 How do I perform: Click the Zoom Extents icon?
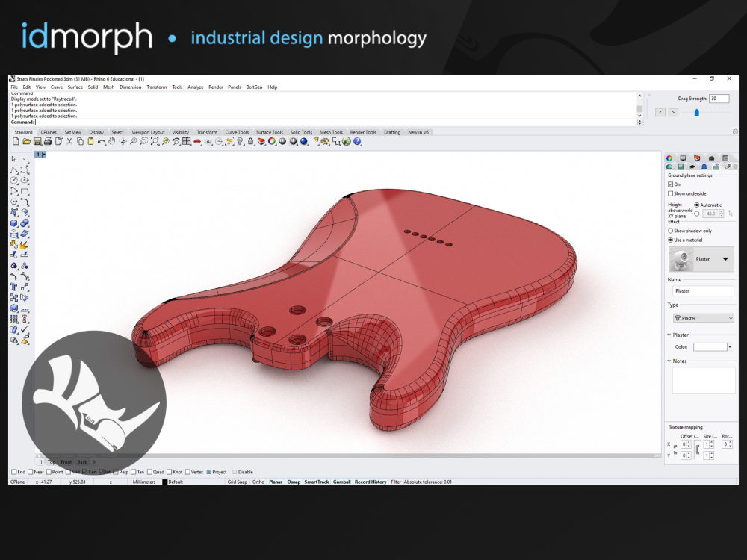coord(155,141)
